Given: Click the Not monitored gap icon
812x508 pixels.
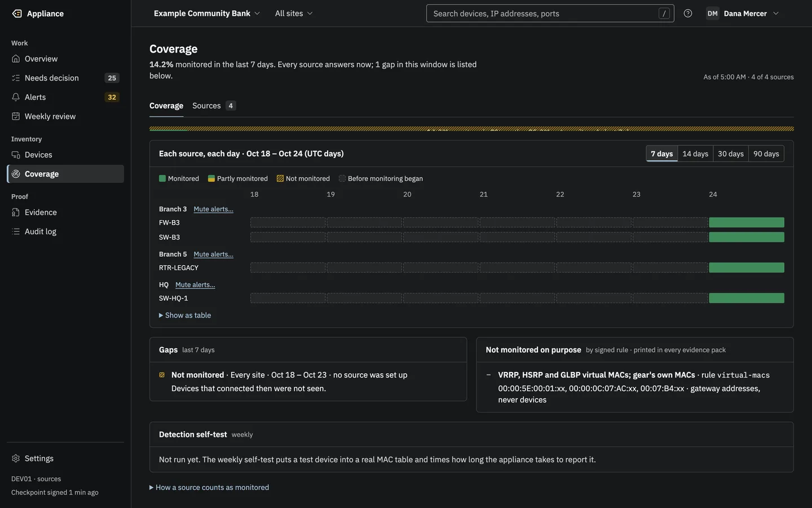Looking at the screenshot, I should pyautogui.click(x=162, y=375).
